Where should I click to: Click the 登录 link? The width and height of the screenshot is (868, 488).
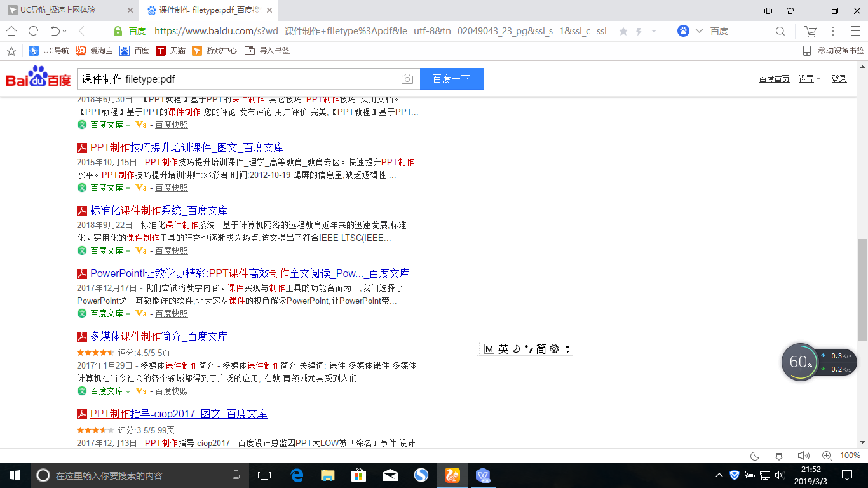[839, 79]
